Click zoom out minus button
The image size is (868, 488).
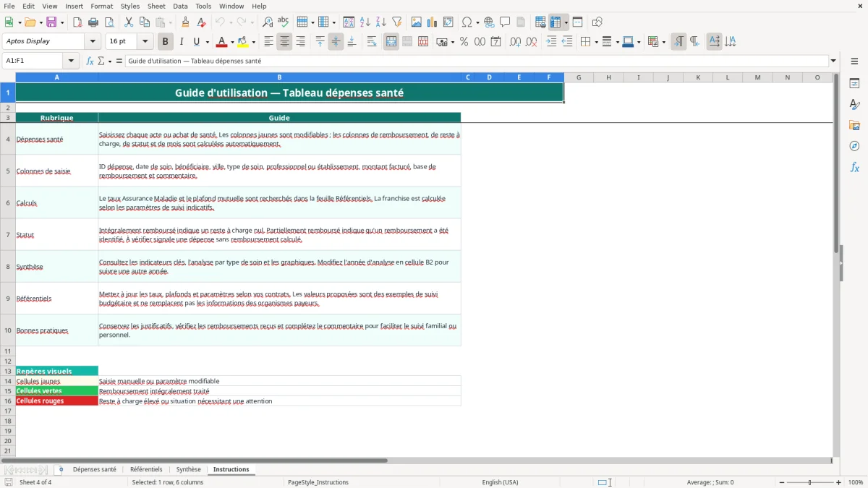pos(782,482)
